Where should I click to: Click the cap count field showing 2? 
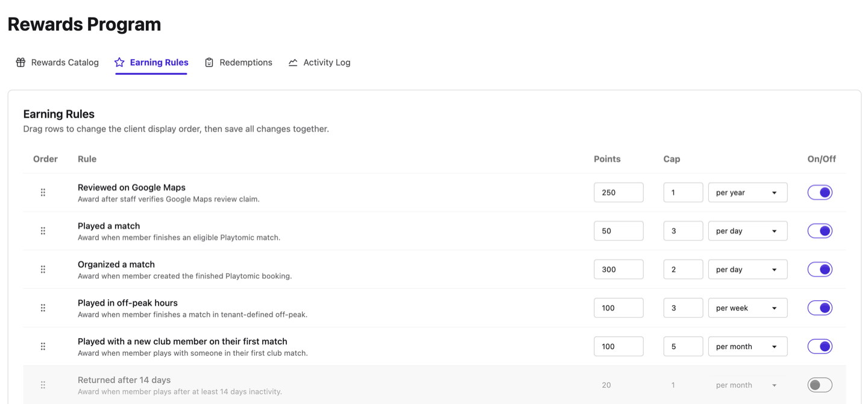point(683,270)
